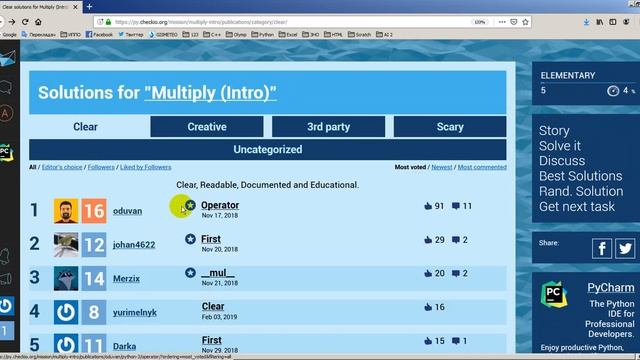Open the 'Operator' solution by oduvan
Image resolution: width=640 pixels, height=360 pixels.
click(x=220, y=205)
